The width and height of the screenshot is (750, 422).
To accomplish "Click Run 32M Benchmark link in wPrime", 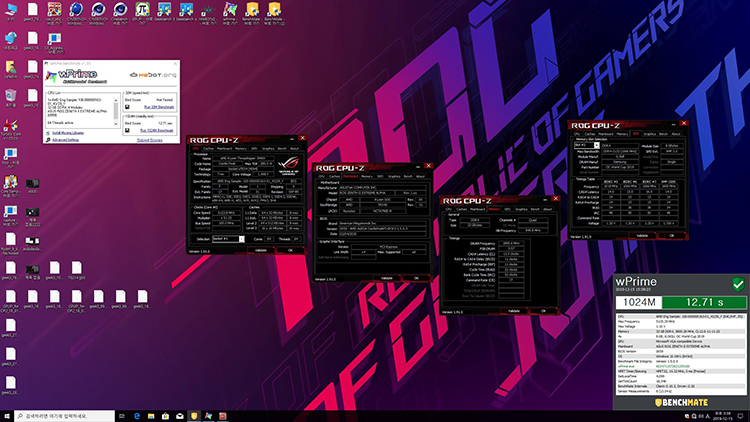I will point(159,107).
